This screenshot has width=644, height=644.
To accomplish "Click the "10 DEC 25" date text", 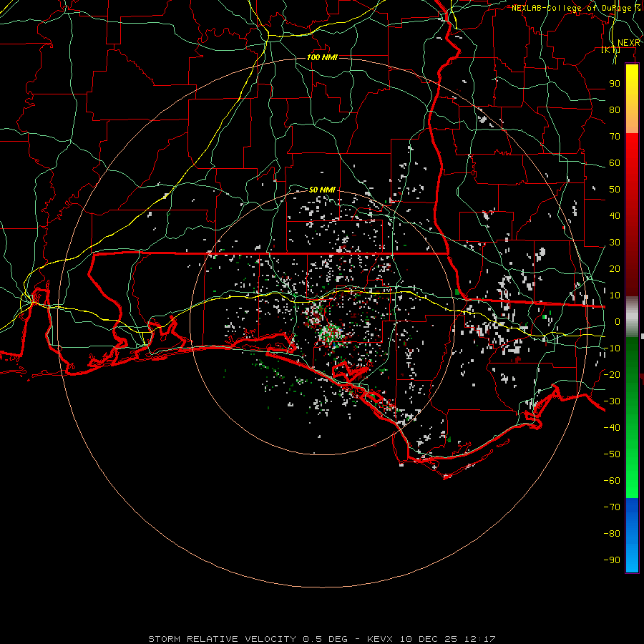I will click(x=429, y=639).
